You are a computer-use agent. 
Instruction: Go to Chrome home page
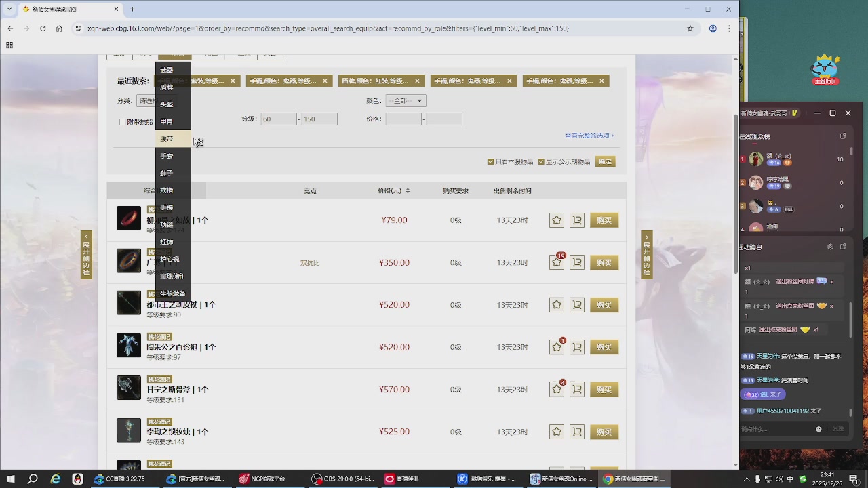(59, 28)
